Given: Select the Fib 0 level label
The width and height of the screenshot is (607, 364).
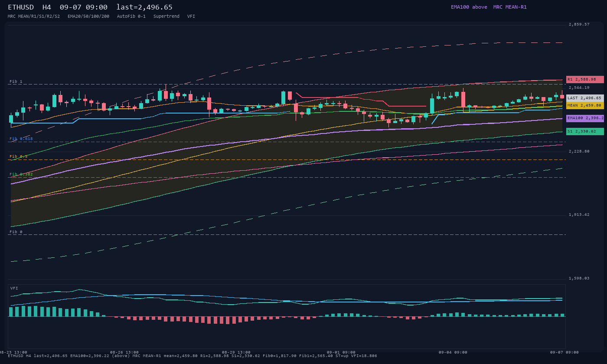Looking at the screenshot, I should pyautogui.click(x=16, y=232).
